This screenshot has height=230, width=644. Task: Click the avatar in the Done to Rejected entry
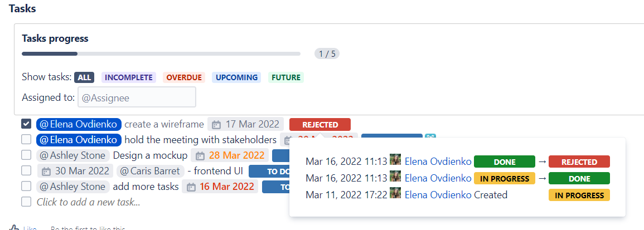395,161
